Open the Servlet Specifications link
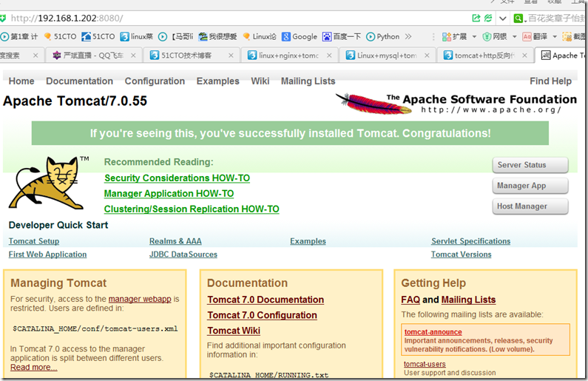The height and width of the screenshot is (381, 588). (470, 241)
